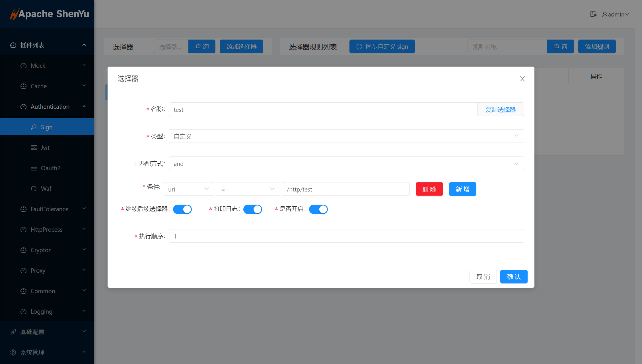This screenshot has height=364, width=642.
Task: Click the 基础配置 link icon
Action: point(13,332)
